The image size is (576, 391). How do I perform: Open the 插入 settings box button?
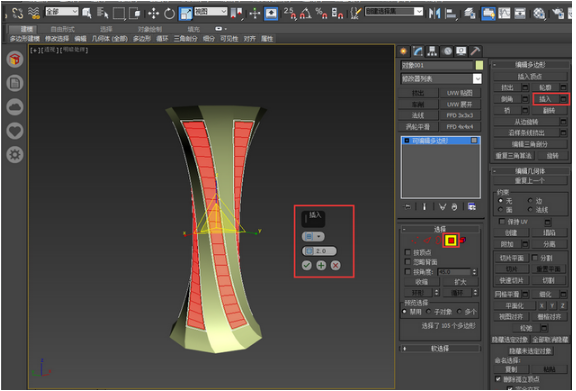point(564,99)
